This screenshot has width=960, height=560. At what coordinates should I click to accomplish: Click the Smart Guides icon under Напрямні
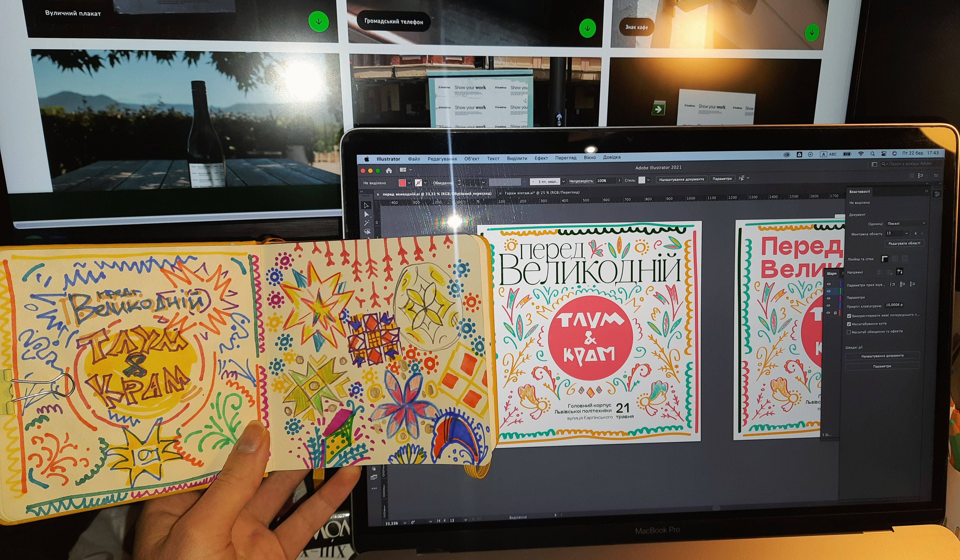coord(900,272)
